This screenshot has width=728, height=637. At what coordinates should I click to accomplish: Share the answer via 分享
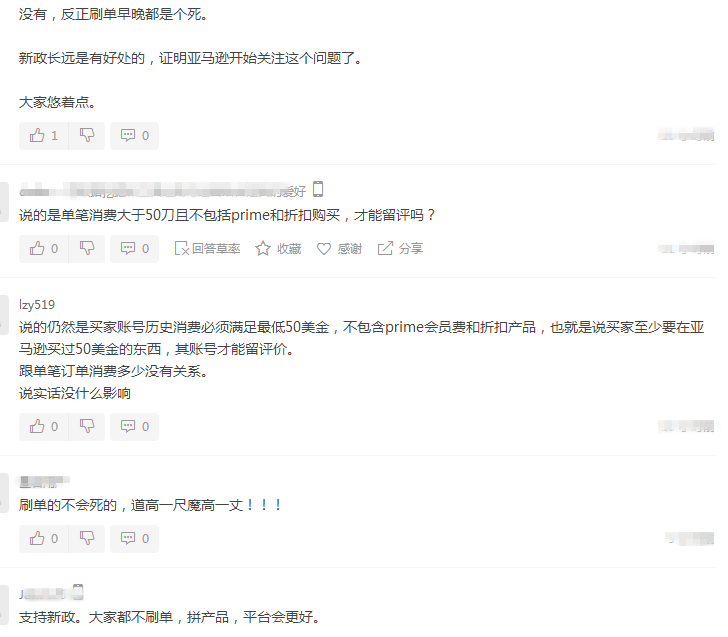tap(400, 249)
